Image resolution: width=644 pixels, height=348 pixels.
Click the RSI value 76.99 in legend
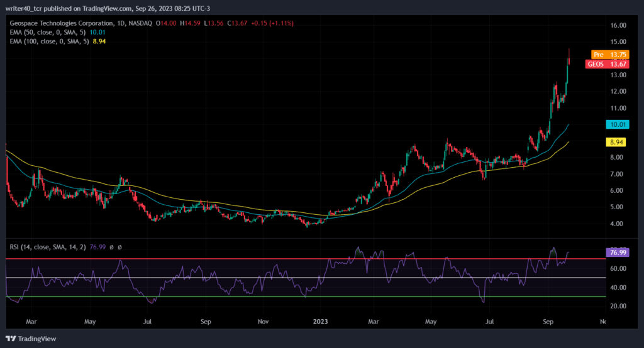tap(97, 247)
